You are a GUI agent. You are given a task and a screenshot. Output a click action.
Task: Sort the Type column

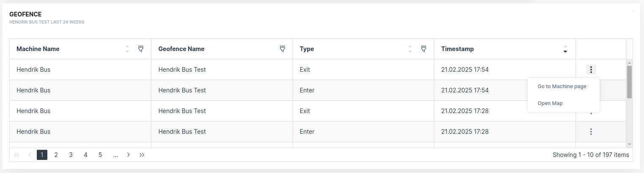tap(410, 49)
